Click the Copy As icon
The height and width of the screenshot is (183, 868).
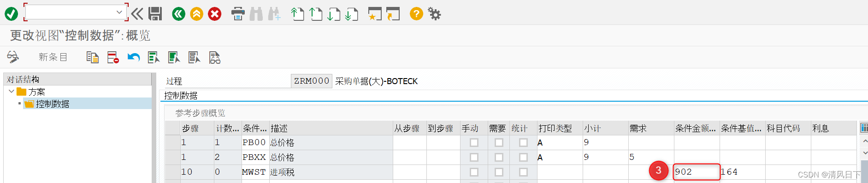[x=93, y=57]
